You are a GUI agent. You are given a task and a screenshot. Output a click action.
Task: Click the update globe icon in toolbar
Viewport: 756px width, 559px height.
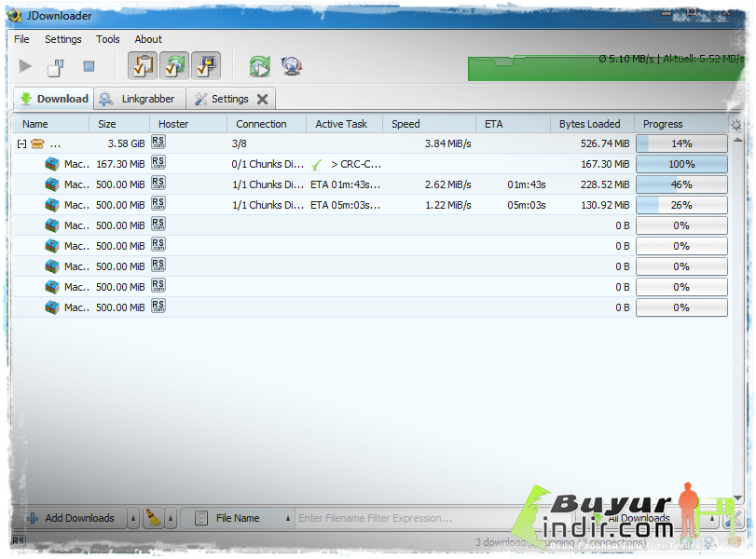click(x=292, y=66)
